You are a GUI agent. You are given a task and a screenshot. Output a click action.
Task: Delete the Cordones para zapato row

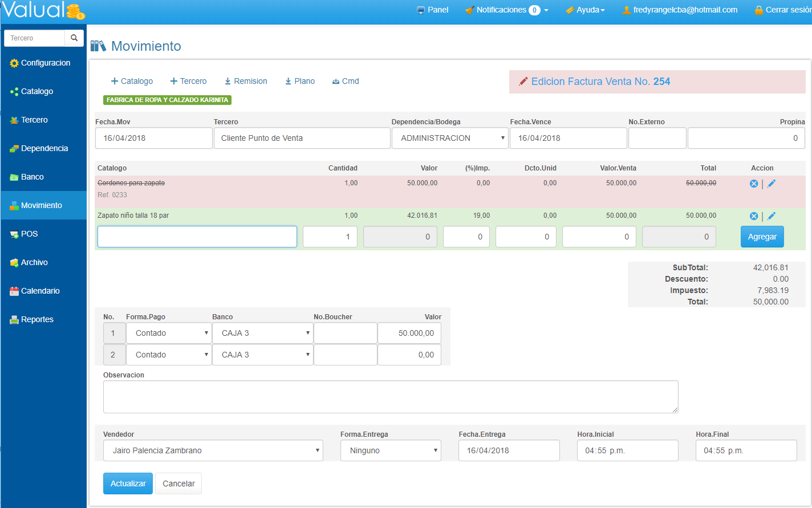tap(753, 184)
